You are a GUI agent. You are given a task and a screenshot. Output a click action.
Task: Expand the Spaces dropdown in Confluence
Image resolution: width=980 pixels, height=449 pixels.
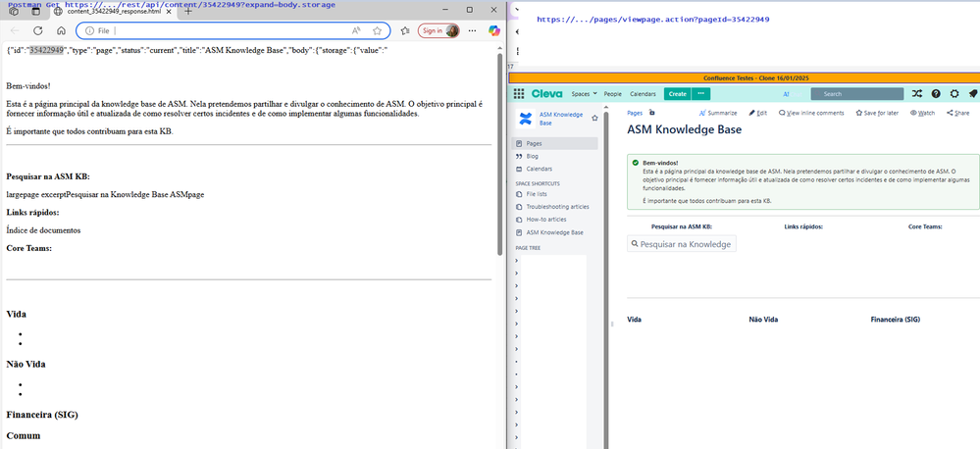pos(585,94)
